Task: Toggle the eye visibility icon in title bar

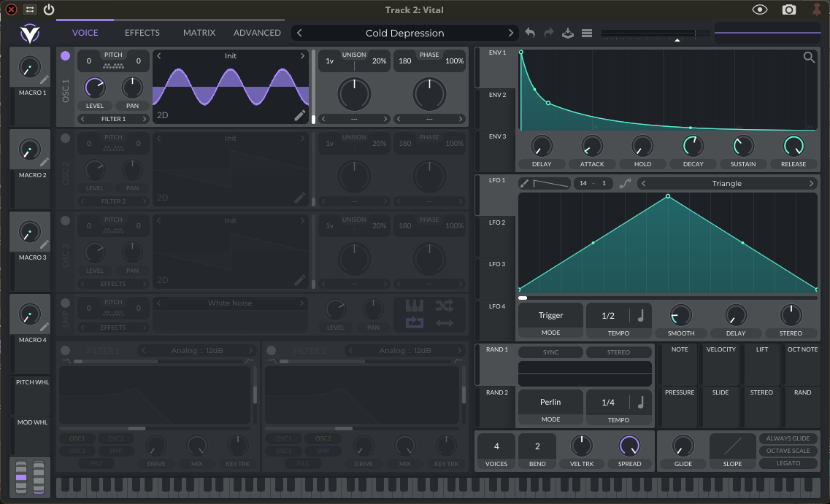Action: 760,9
